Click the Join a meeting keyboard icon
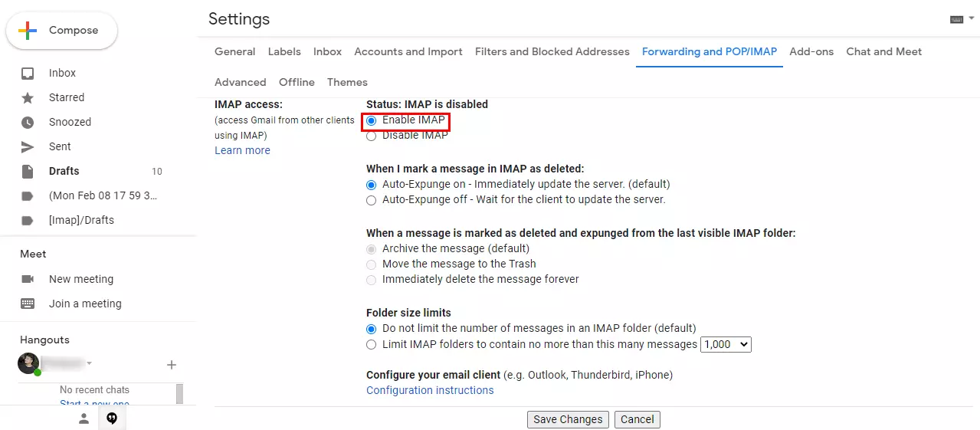 [x=28, y=304]
